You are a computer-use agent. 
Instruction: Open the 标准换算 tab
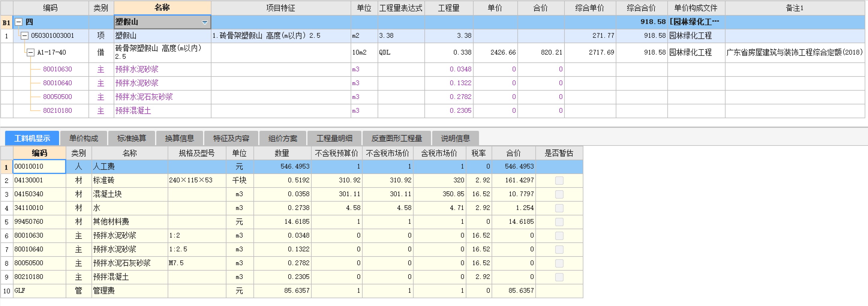131,138
